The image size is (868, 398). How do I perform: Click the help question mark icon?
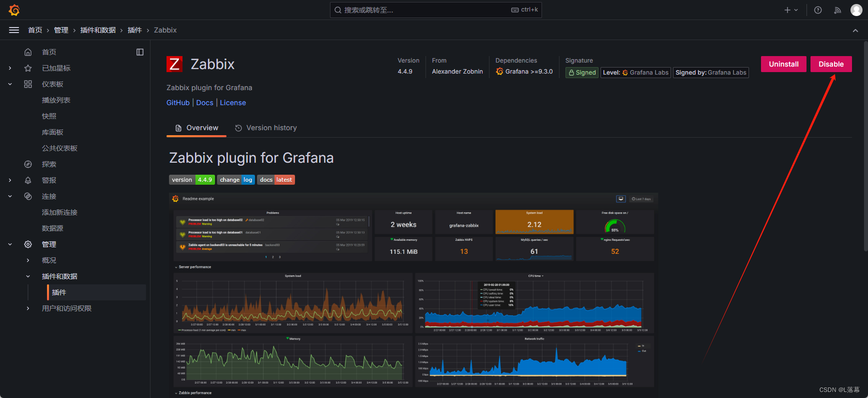[x=818, y=10]
